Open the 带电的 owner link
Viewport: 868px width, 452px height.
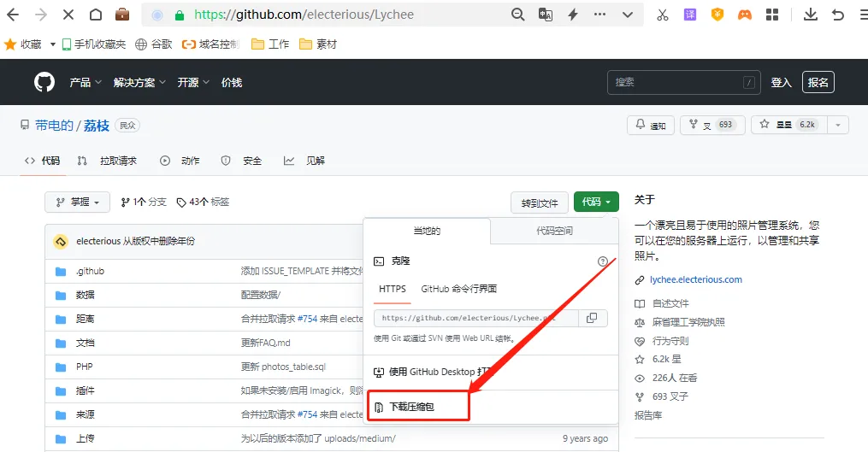pos(54,126)
